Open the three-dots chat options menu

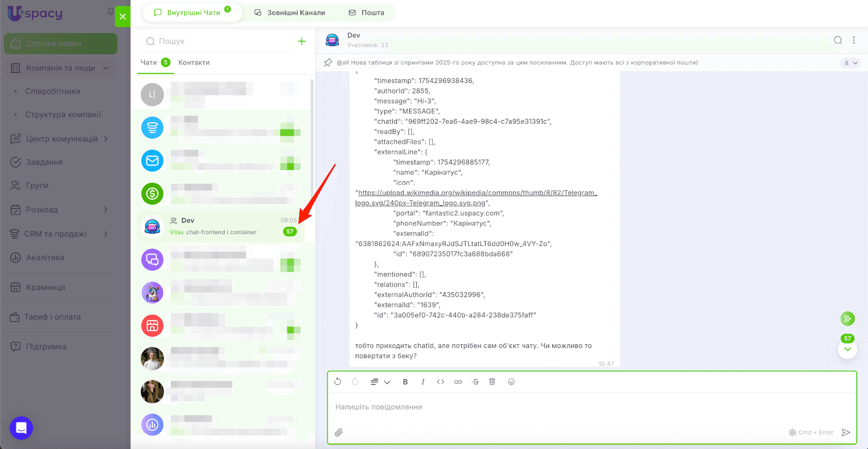tap(854, 40)
